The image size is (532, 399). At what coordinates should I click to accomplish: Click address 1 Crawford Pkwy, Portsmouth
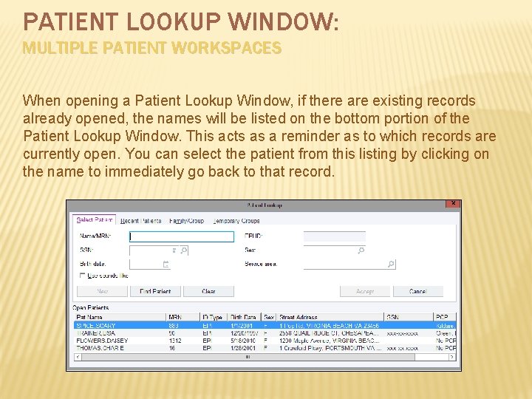(x=330, y=348)
